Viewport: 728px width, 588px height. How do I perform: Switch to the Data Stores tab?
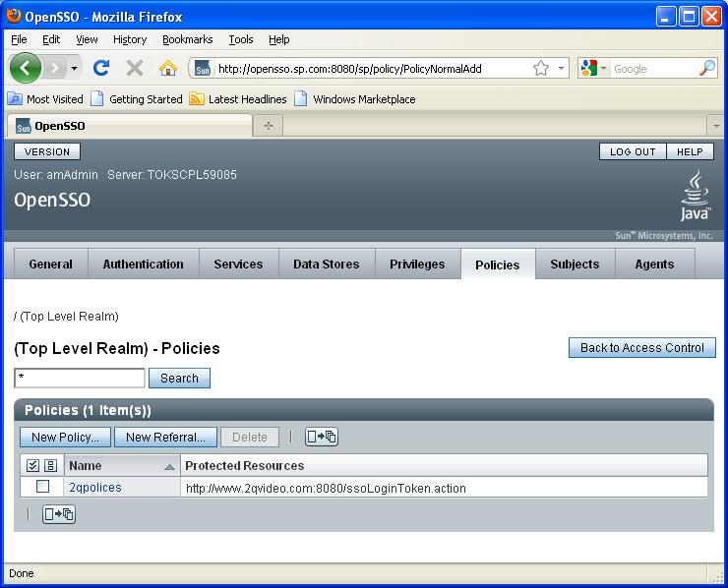click(x=327, y=265)
